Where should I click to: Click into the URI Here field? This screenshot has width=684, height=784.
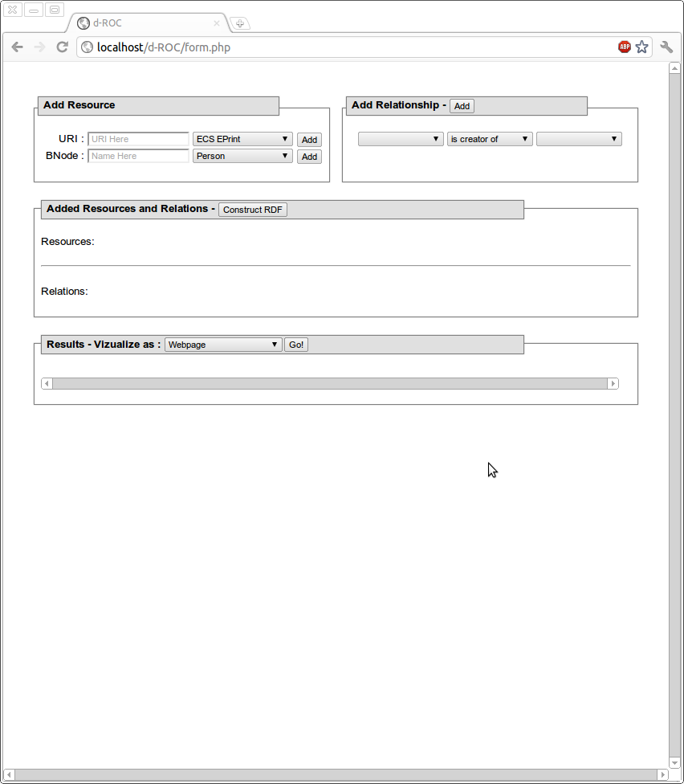[138, 139]
